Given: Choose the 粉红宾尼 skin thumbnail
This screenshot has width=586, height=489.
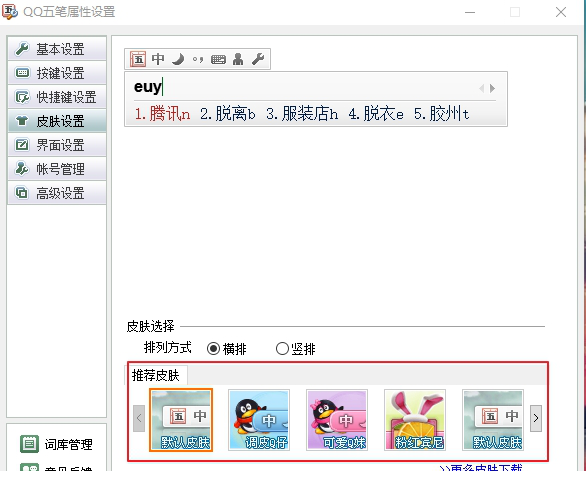Looking at the screenshot, I should coord(415,420).
